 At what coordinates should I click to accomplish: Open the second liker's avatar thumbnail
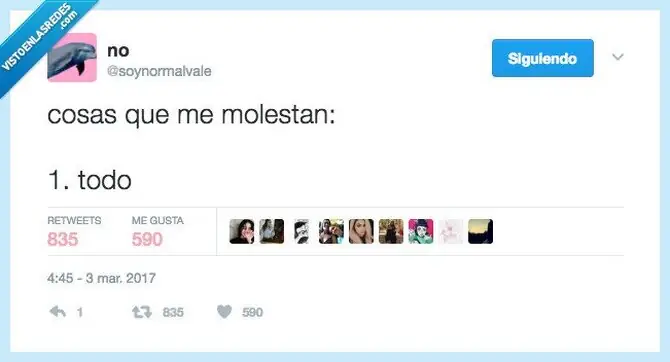271,232
